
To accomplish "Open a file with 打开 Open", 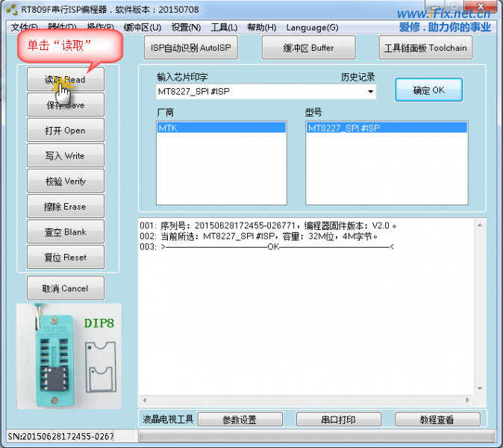I will click(65, 130).
